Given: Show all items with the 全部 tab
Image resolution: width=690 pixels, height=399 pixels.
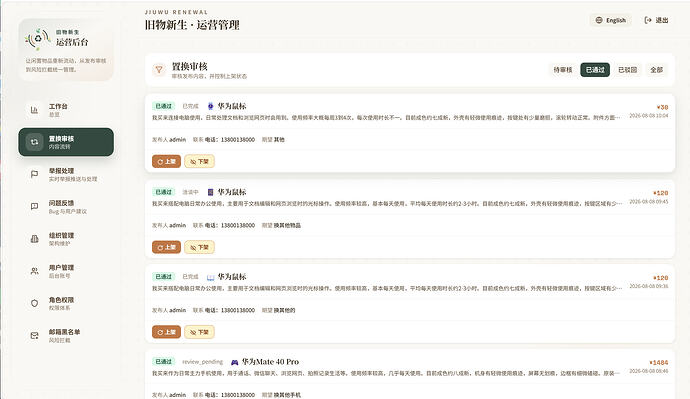Looking at the screenshot, I should coord(657,70).
